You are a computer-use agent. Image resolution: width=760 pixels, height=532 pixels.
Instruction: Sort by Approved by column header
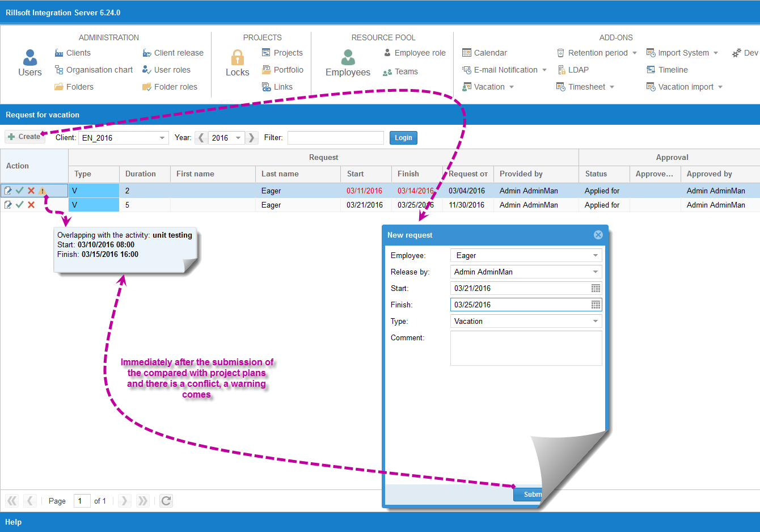tap(720, 174)
